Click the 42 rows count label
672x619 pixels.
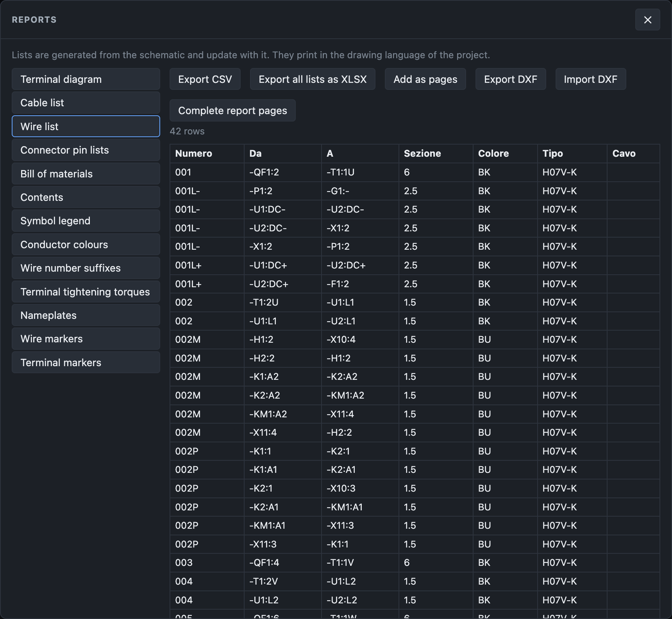coord(187,131)
